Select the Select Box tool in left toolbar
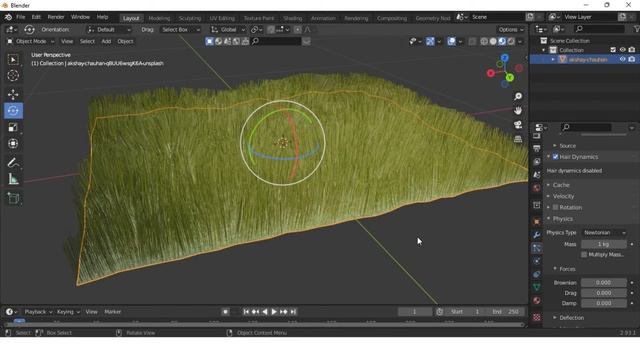This screenshot has width=640, height=360. point(13,60)
